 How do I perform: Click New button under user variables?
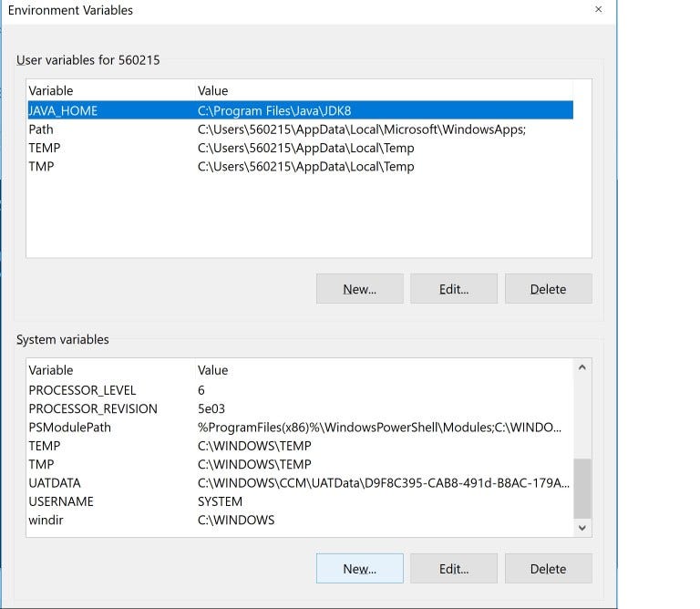tap(360, 289)
